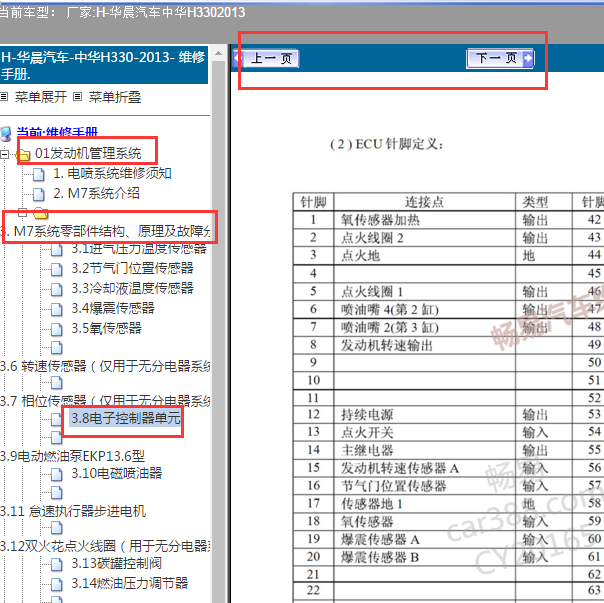Open page icon for 3.10电磁喷油器
The width and height of the screenshot is (604, 603).
(57, 475)
